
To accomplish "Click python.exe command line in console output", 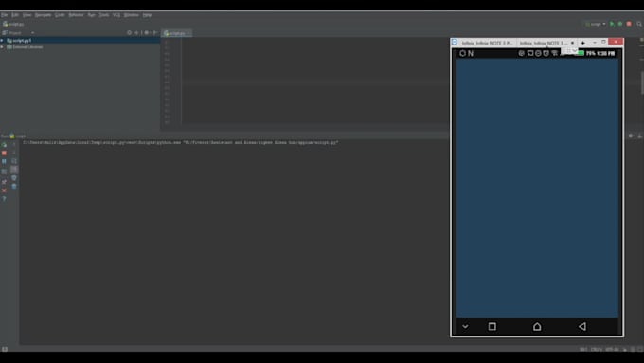I will 181,143.
